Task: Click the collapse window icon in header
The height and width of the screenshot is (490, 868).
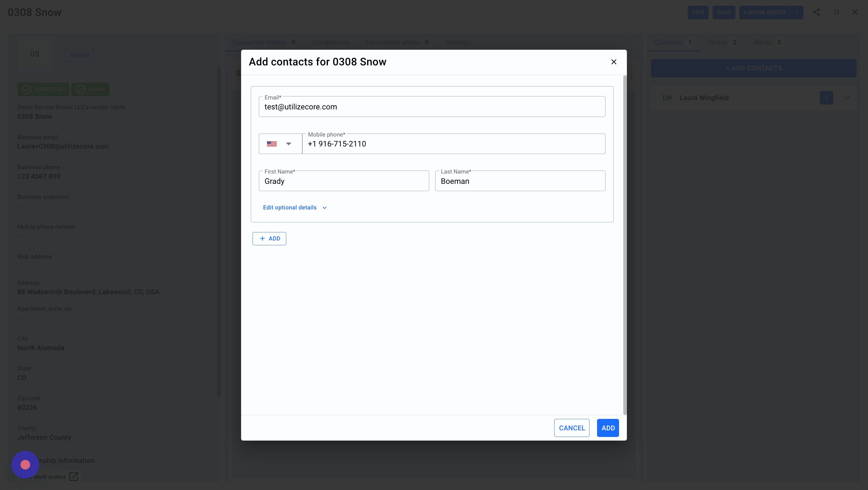Action: click(x=836, y=12)
